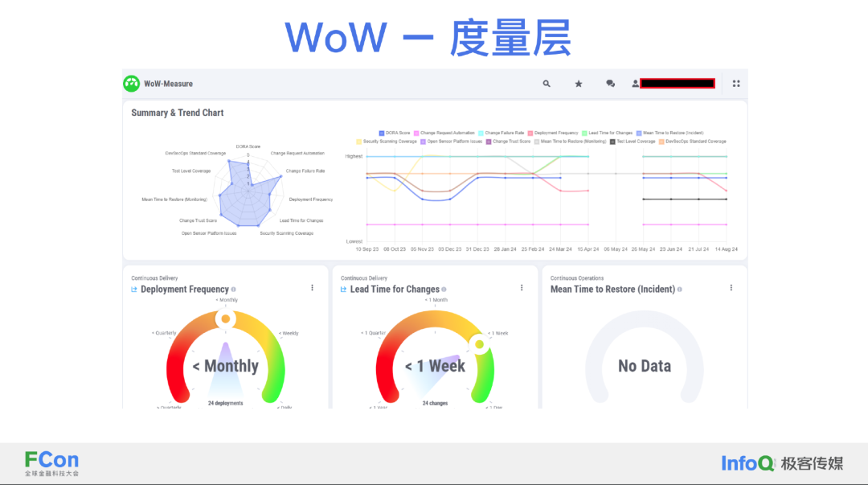Click info icon next to Lead Time for Changes title

click(x=444, y=290)
